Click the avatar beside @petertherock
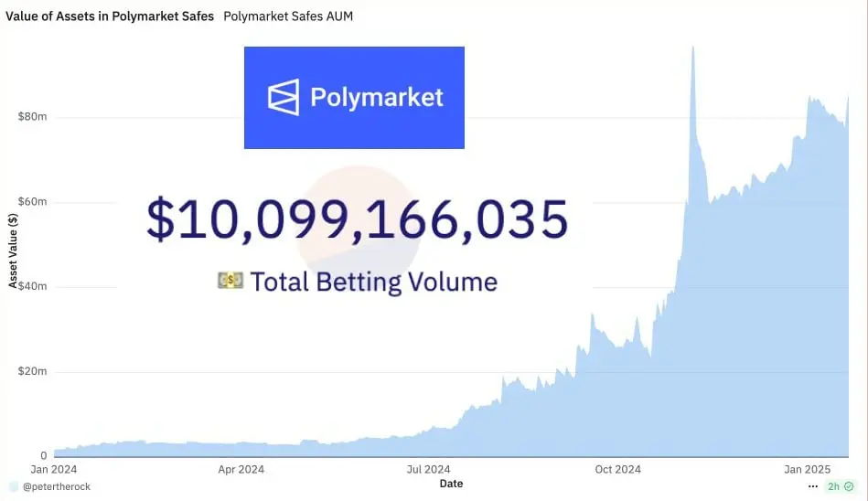868x501 pixels. click(x=13, y=486)
